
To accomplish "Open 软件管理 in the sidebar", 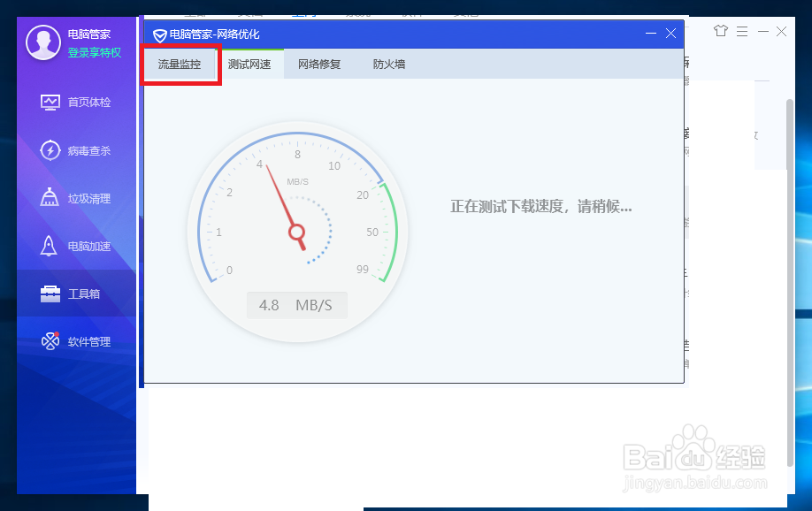I will coord(77,341).
